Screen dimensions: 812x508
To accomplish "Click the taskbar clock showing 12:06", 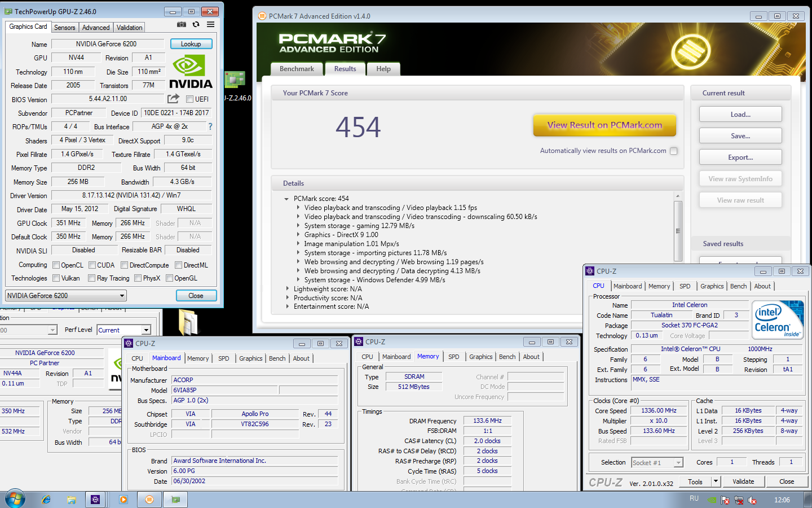I will point(782,500).
